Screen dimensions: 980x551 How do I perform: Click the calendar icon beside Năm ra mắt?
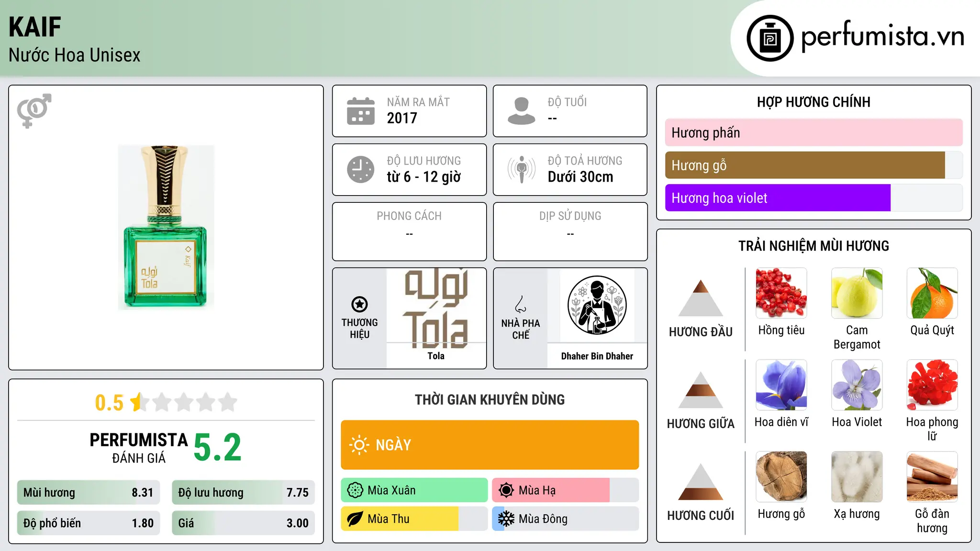(x=361, y=111)
